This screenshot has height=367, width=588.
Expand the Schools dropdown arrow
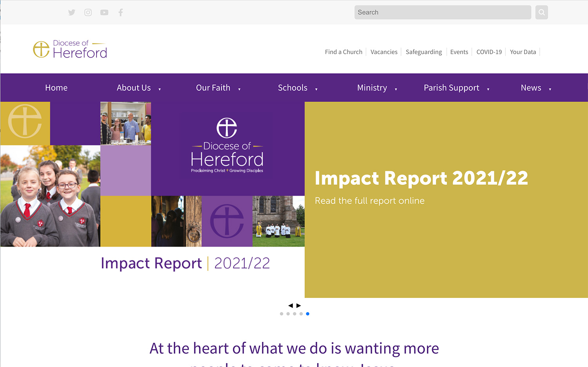coord(316,89)
